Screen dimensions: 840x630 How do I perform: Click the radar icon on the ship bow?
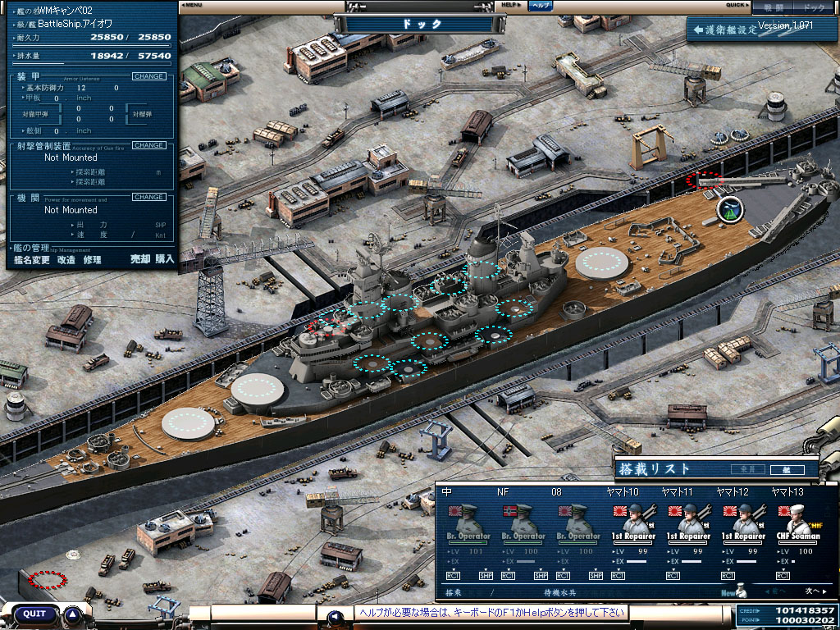728,209
